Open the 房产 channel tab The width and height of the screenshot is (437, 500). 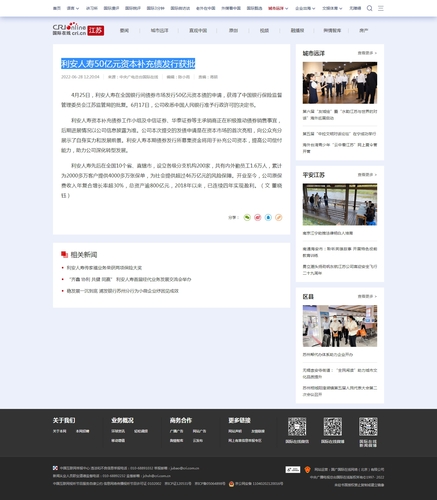coord(364,30)
